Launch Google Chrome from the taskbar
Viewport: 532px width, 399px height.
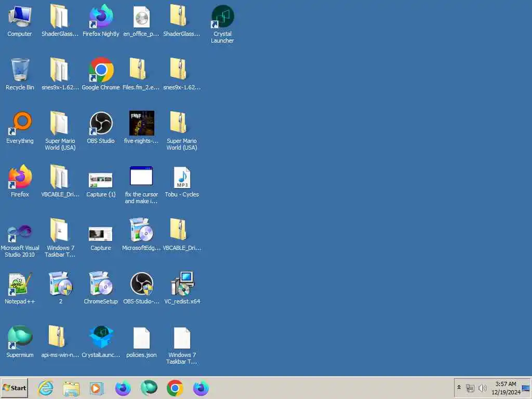click(x=175, y=388)
